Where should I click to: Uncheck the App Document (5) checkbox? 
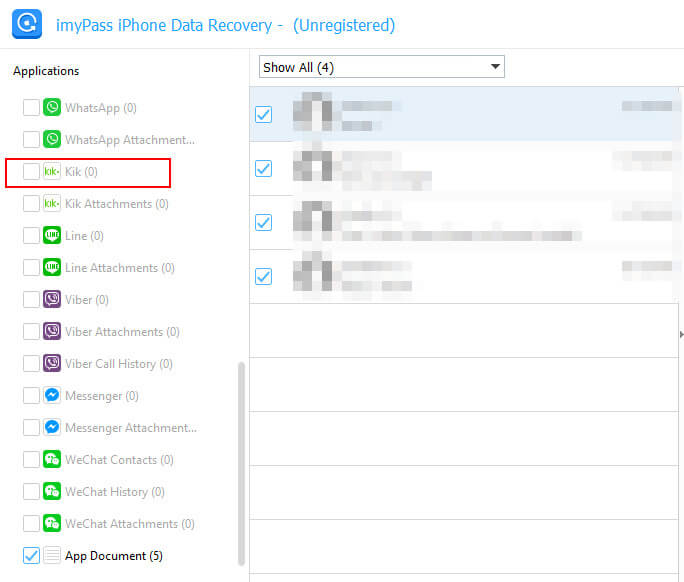click(x=31, y=555)
